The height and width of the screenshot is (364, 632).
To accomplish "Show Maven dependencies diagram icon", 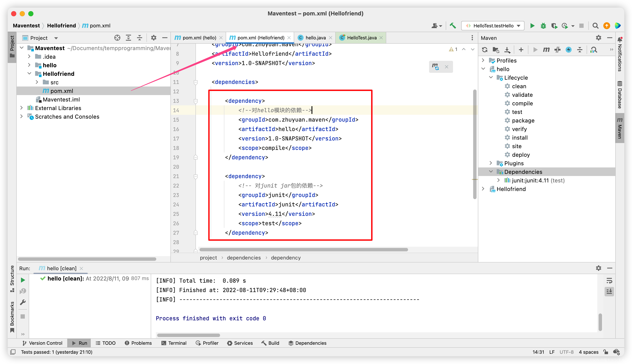I will click(x=593, y=49).
